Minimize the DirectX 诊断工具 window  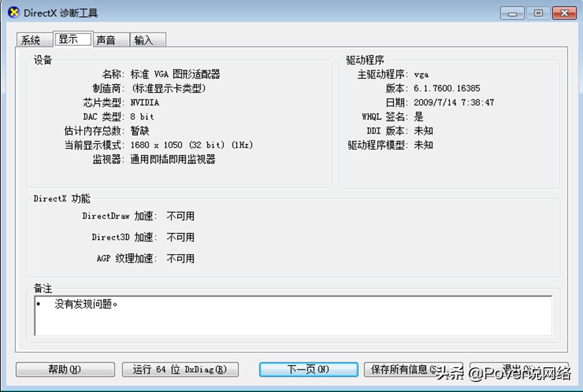click(512, 13)
